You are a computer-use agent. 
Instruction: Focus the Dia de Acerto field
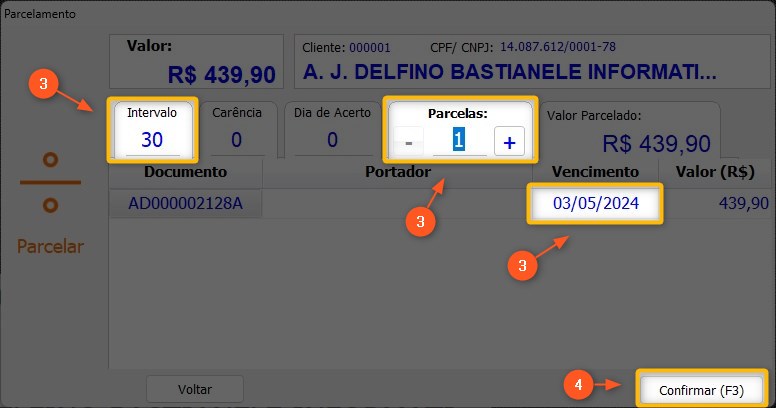332,139
